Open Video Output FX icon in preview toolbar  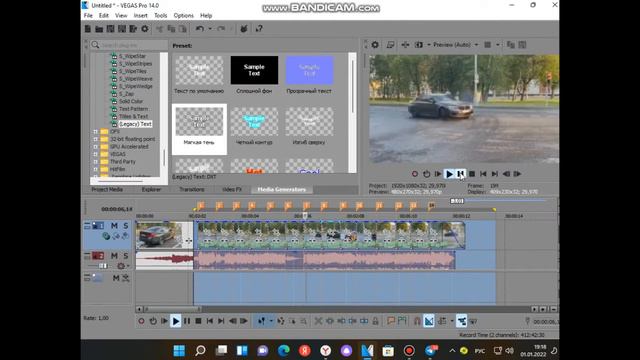pos(405,45)
